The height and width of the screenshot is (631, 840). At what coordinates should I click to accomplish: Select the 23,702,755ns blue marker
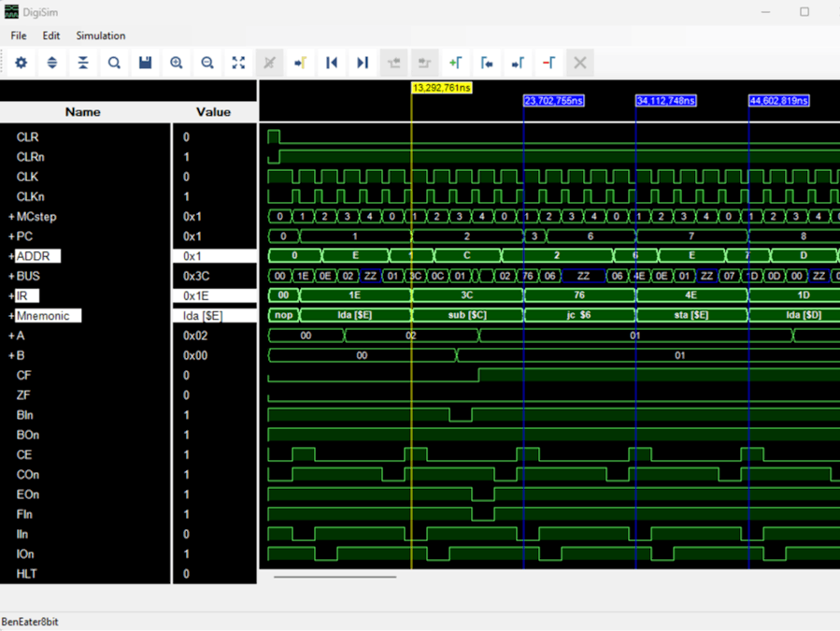click(x=554, y=100)
